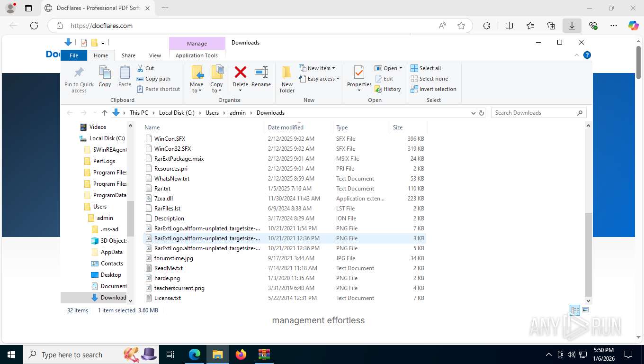This screenshot has height=364, width=644.
Task: Sort by the Size column header
Action: (409, 127)
